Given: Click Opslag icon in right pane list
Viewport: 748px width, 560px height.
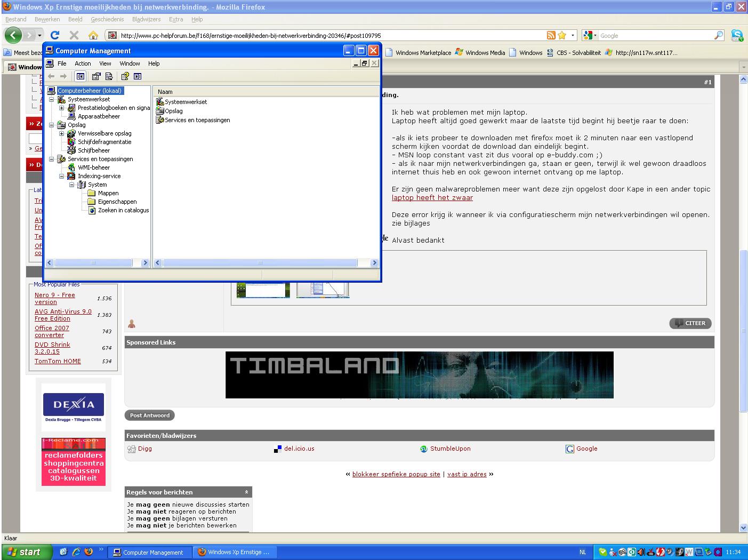Looking at the screenshot, I should pos(160,111).
